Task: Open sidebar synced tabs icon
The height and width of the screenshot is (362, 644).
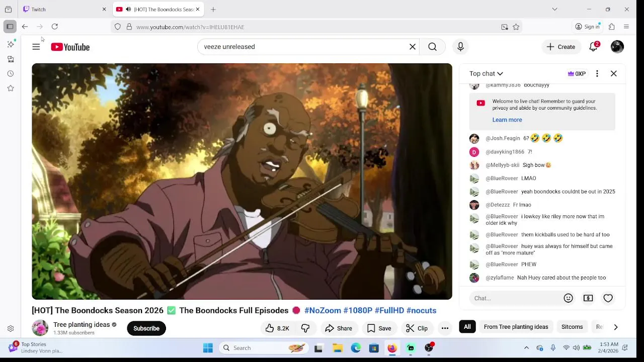Action: 11,59
